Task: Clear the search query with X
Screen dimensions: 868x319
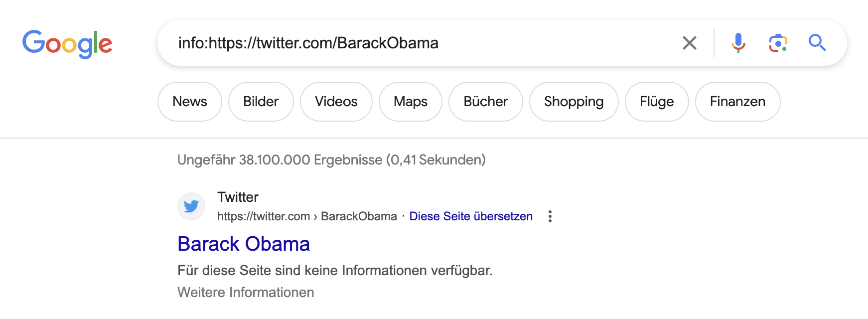Action: coord(689,43)
